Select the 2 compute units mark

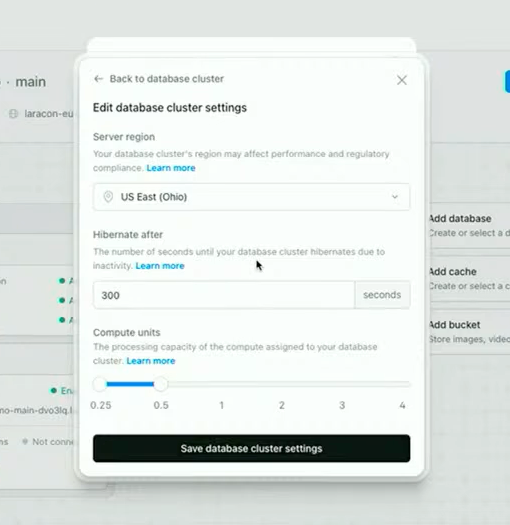[282, 405]
